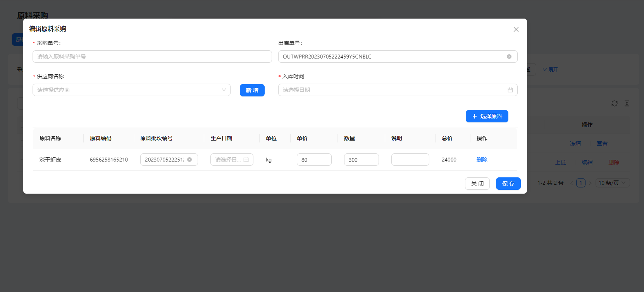Click the calendar icon in 生产日期 cell
The image size is (644, 292).
(246, 160)
